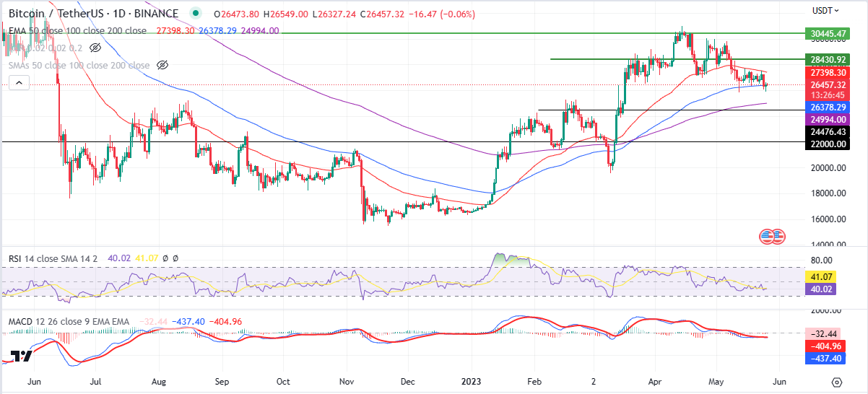Click the Sep label on time axis
Screen dimensions: 868x394
pos(222,381)
